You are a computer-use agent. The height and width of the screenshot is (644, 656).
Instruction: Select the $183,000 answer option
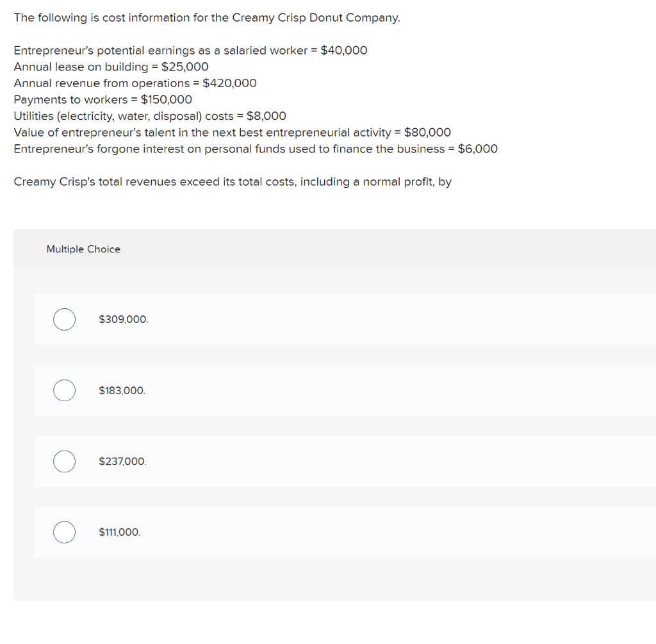point(64,390)
